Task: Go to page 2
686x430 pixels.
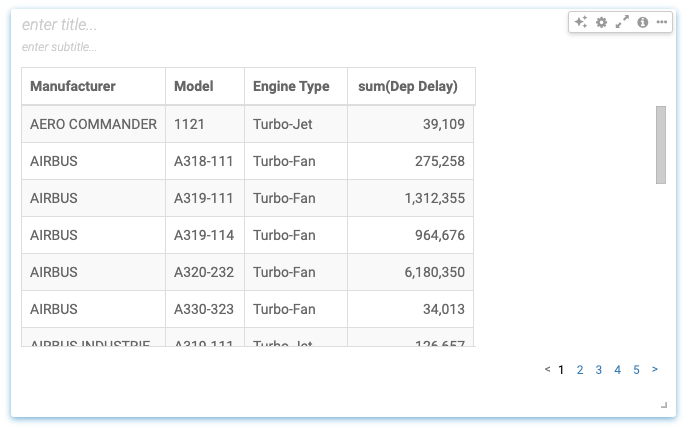Action: click(x=580, y=370)
